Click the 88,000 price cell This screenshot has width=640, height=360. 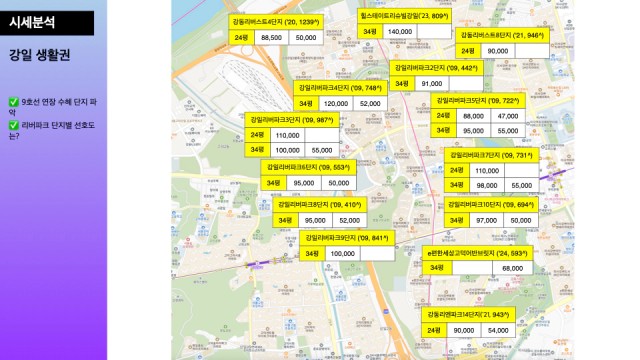[x=473, y=116]
